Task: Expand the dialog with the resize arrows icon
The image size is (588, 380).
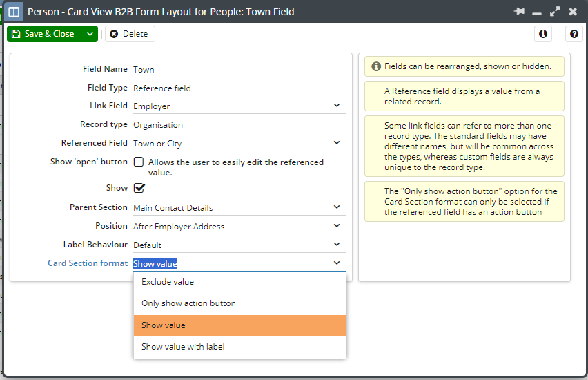Action: coord(555,11)
